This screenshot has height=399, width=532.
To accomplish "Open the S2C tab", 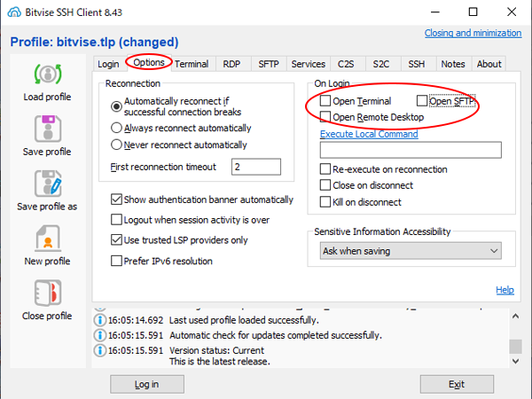I will 381,64.
